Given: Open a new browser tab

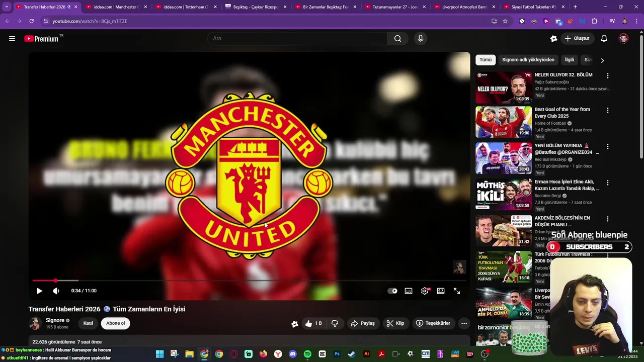Looking at the screenshot, I should (575, 7).
